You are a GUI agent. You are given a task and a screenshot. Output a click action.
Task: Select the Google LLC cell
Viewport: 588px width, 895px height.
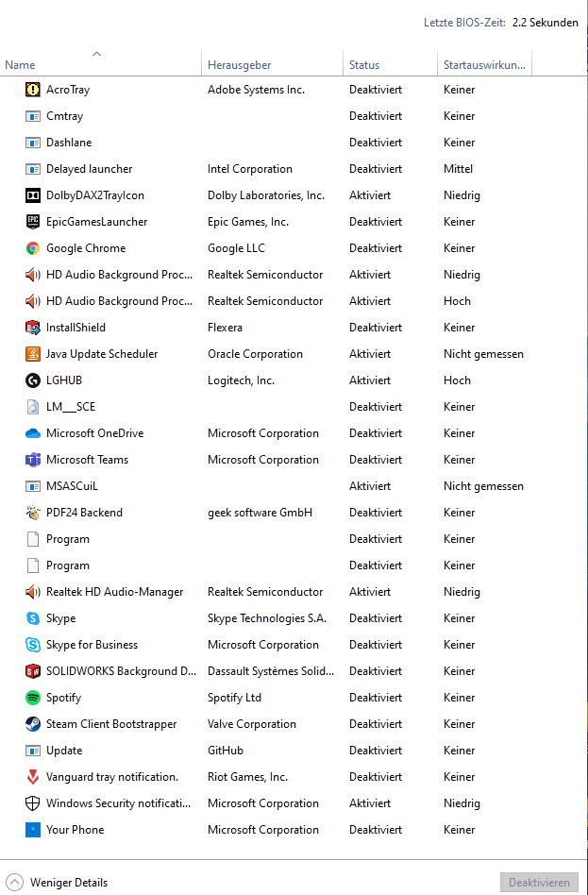[x=236, y=248]
